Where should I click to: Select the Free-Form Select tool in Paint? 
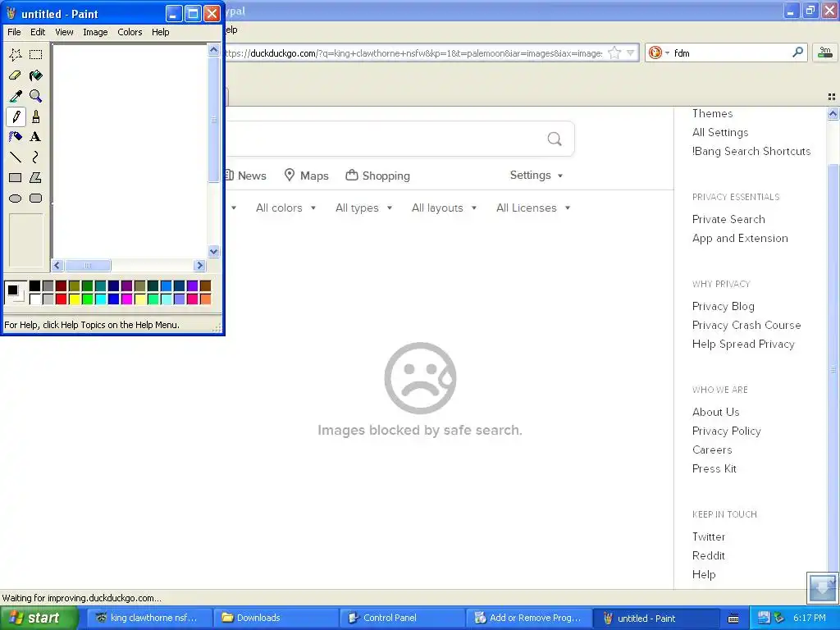(16, 54)
